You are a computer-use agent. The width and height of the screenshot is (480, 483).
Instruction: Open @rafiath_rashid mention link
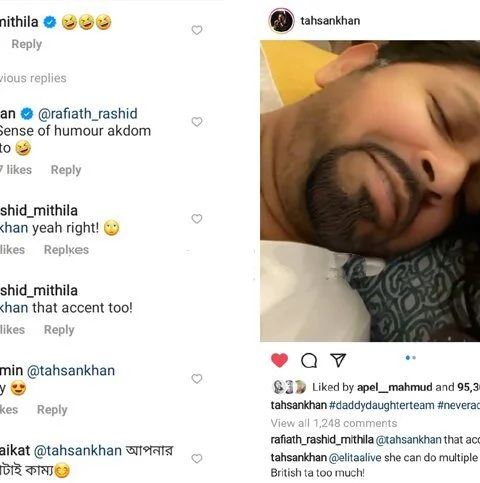click(x=88, y=114)
